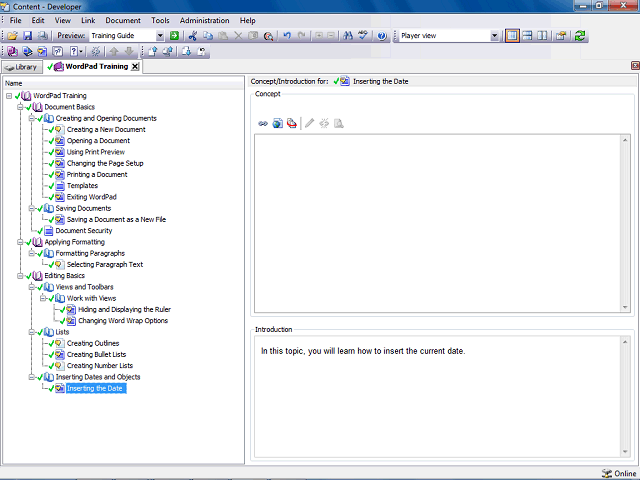Click the Move Up arrow icon
This screenshot has width=640, height=480.
click(x=114, y=51)
